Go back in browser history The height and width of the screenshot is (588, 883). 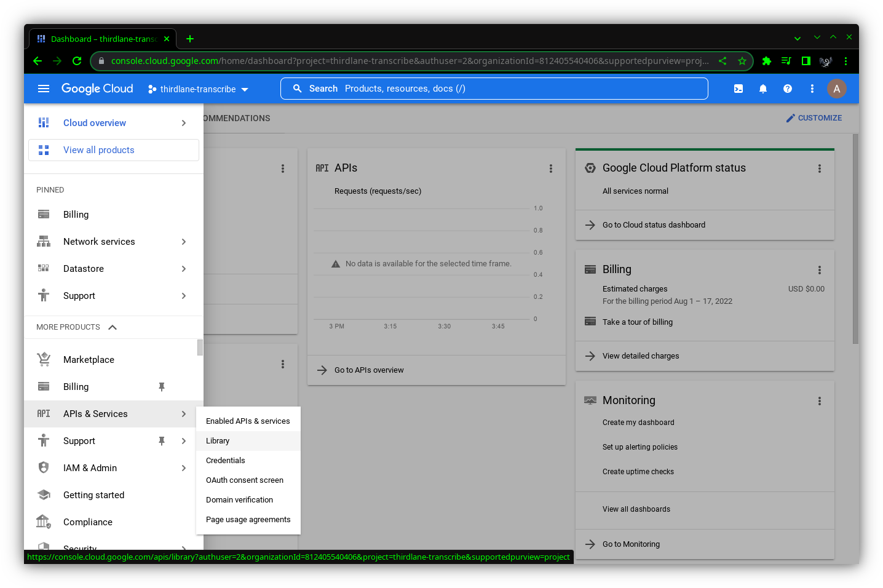coord(38,61)
